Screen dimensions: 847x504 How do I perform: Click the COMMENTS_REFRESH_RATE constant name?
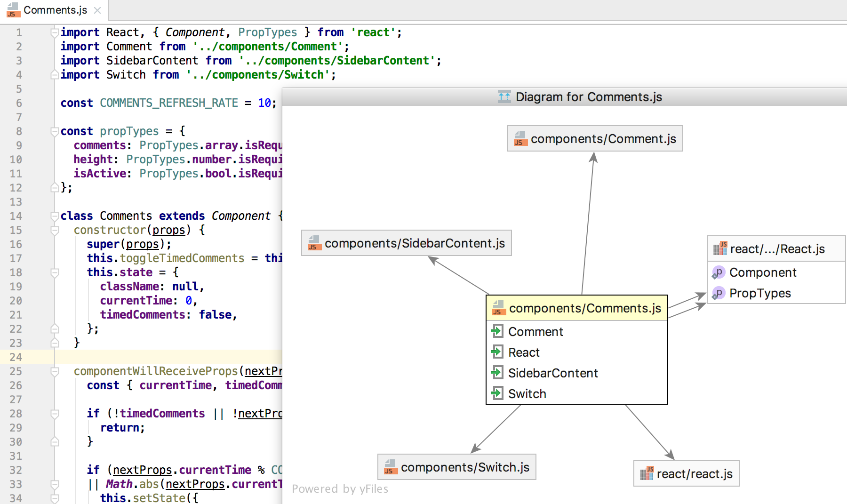[x=169, y=103]
